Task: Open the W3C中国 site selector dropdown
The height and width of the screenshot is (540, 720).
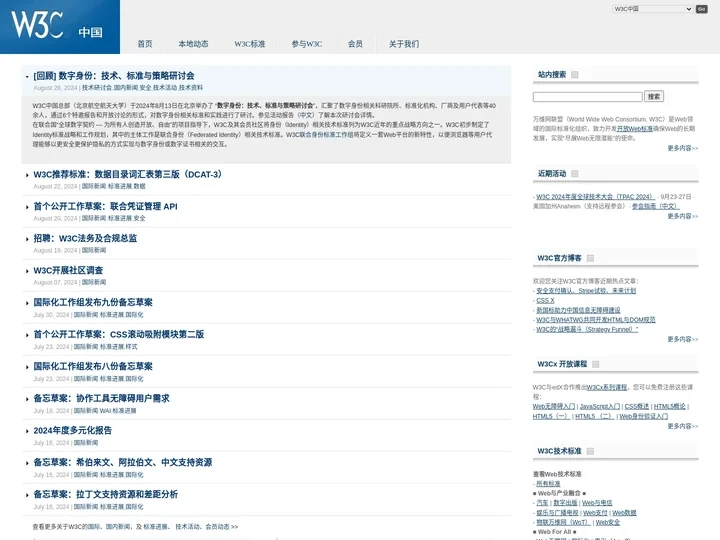Action: click(652, 9)
